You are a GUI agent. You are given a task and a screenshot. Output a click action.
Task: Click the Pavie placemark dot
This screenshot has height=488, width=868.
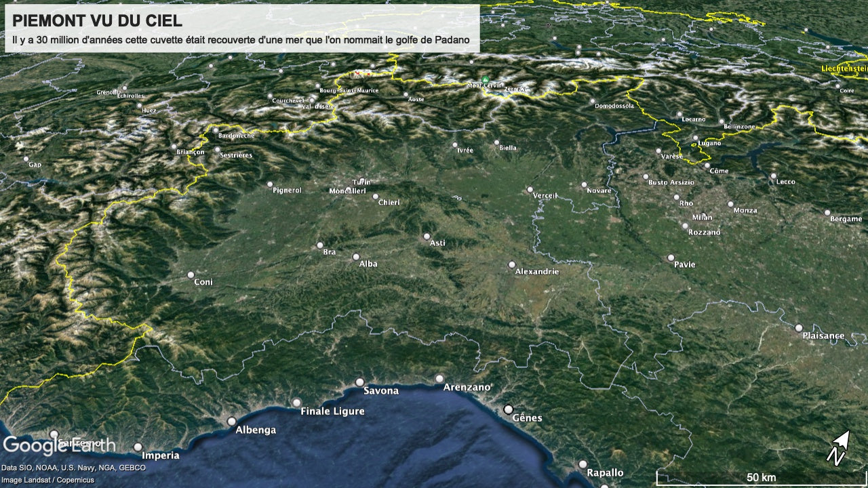671,258
